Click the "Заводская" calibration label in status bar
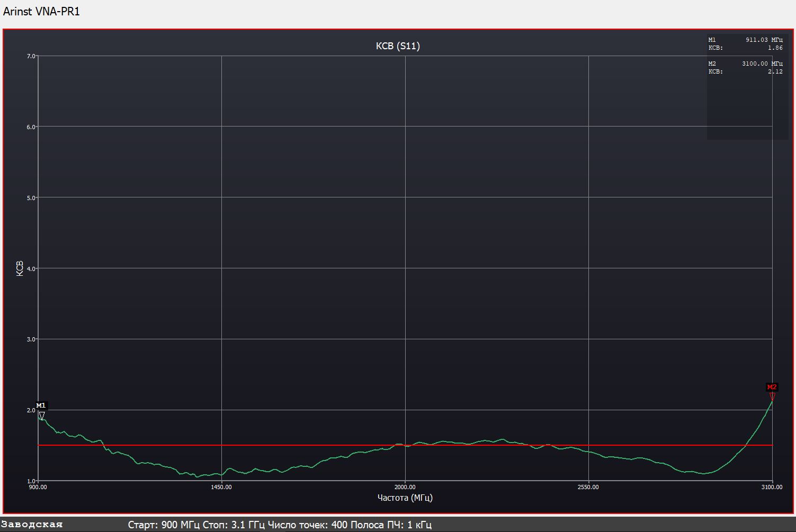 pyautogui.click(x=32, y=525)
